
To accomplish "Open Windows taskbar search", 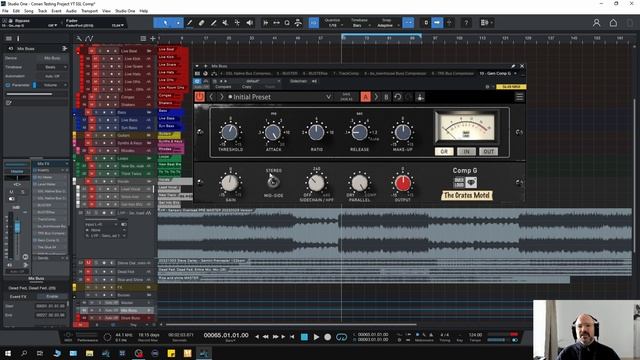I will click(24, 353).
